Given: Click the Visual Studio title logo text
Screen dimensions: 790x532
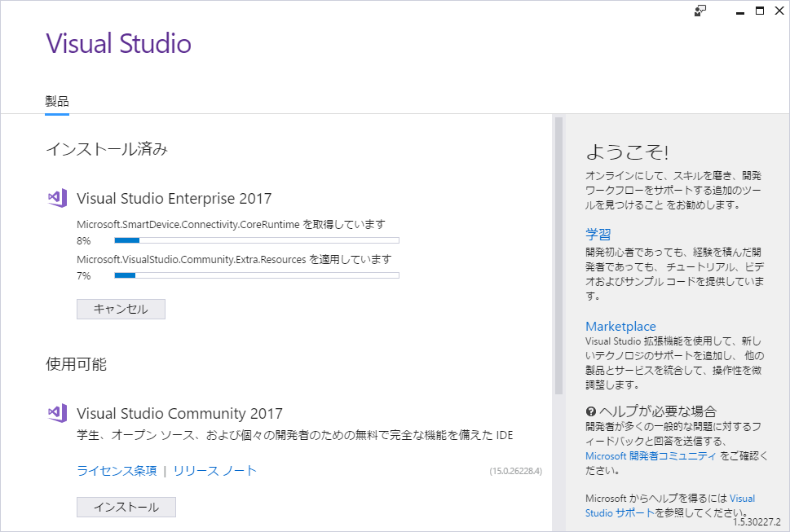Looking at the screenshot, I should click(x=119, y=43).
